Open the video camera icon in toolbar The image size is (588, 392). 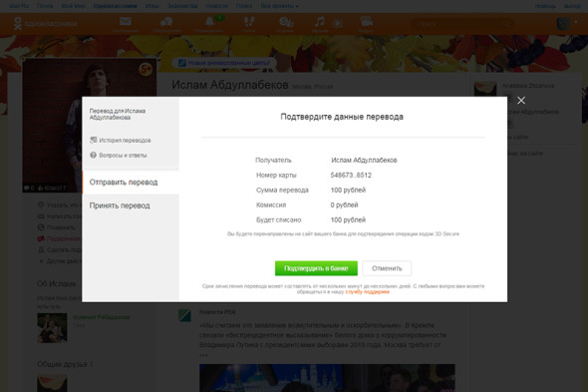click(366, 21)
